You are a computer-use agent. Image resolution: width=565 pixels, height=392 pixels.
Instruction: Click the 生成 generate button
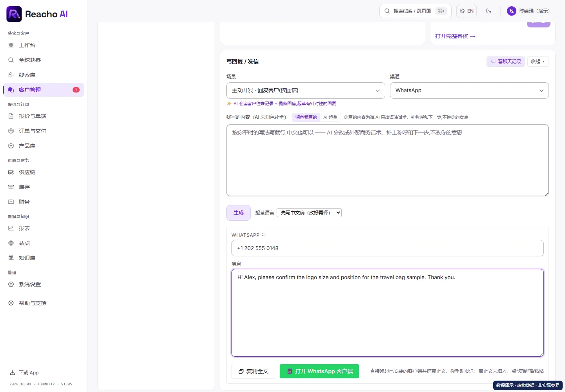239,213
